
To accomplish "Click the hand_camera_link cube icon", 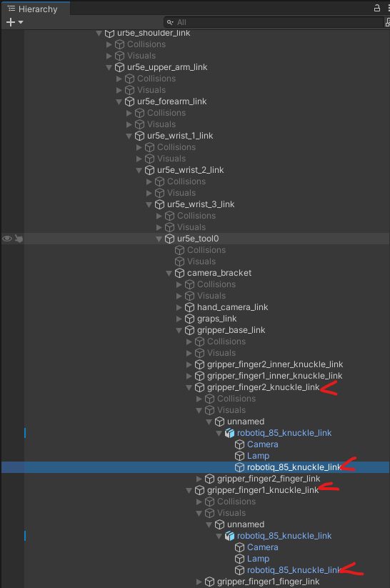I will [x=190, y=307].
